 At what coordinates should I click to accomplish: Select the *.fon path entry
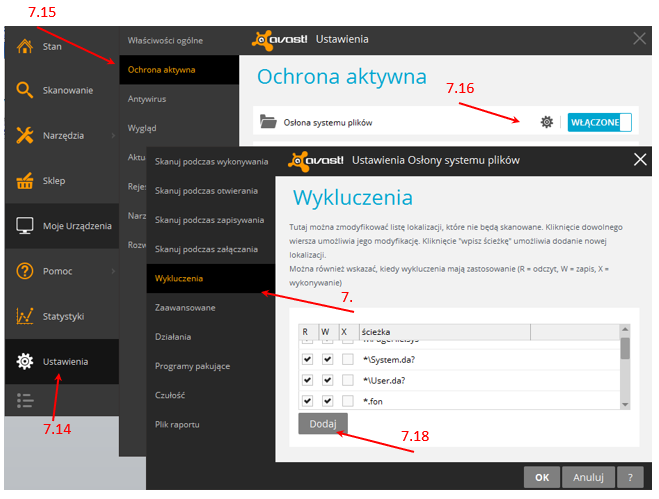(x=373, y=401)
